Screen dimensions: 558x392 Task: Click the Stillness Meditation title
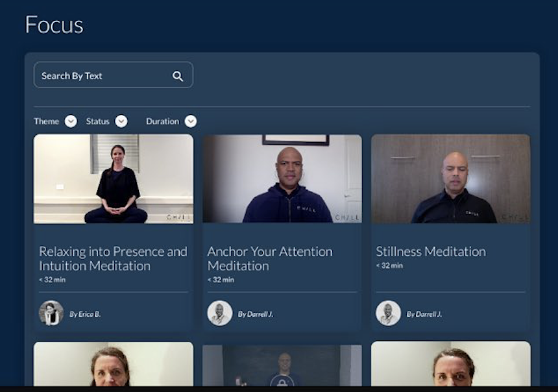(431, 251)
